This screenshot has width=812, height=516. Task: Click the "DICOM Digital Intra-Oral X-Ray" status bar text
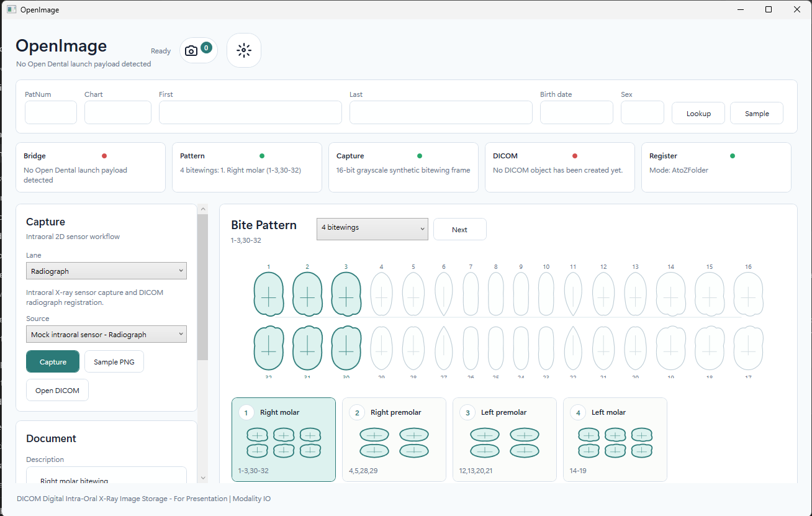pyautogui.click(x=143, y=499)
